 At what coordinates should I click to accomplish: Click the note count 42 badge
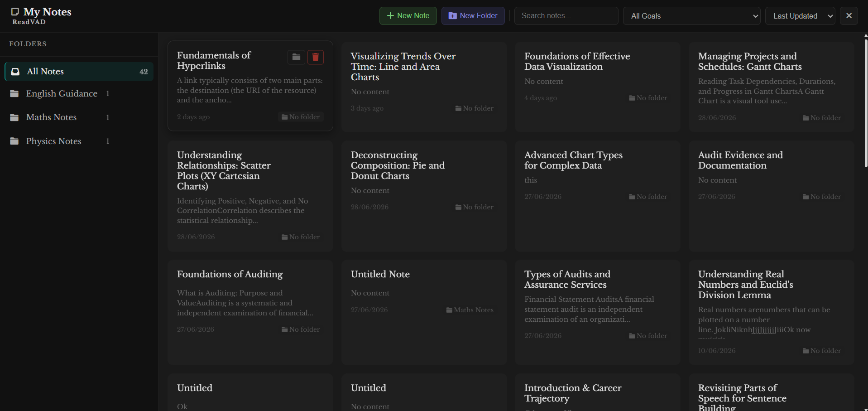pos(144,72)
